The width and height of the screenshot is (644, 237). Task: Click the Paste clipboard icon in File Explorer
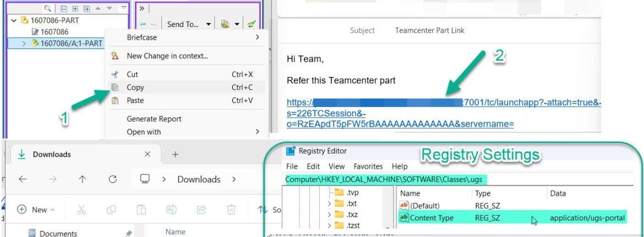[x=141, y=209]
